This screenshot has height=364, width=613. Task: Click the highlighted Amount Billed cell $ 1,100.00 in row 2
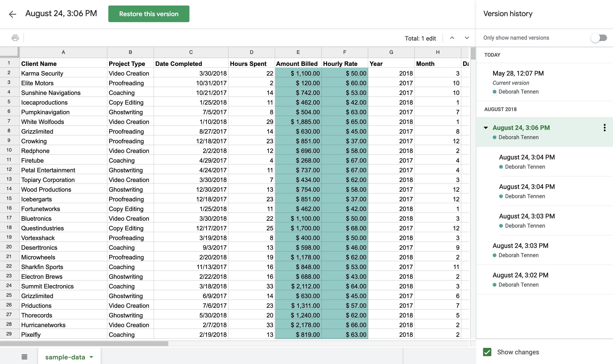click(x=298, y=73)
